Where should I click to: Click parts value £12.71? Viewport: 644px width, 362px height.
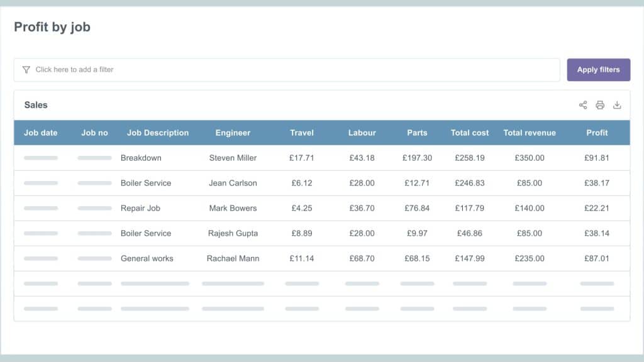tap(417, 183)
